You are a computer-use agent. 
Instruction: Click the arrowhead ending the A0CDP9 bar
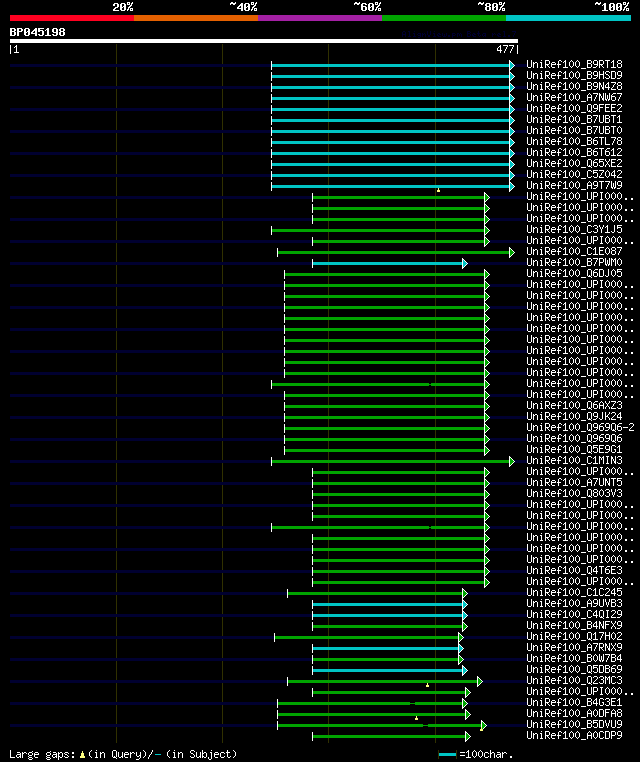click(467, 736)
